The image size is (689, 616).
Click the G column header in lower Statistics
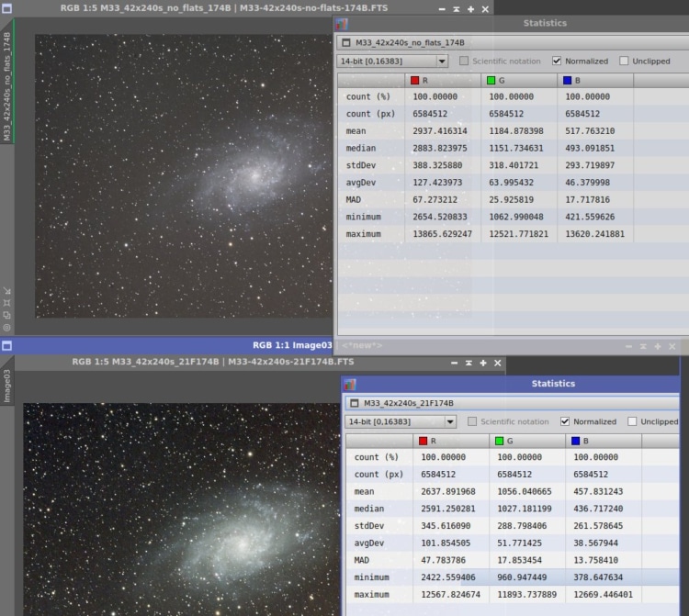point(527,441)
